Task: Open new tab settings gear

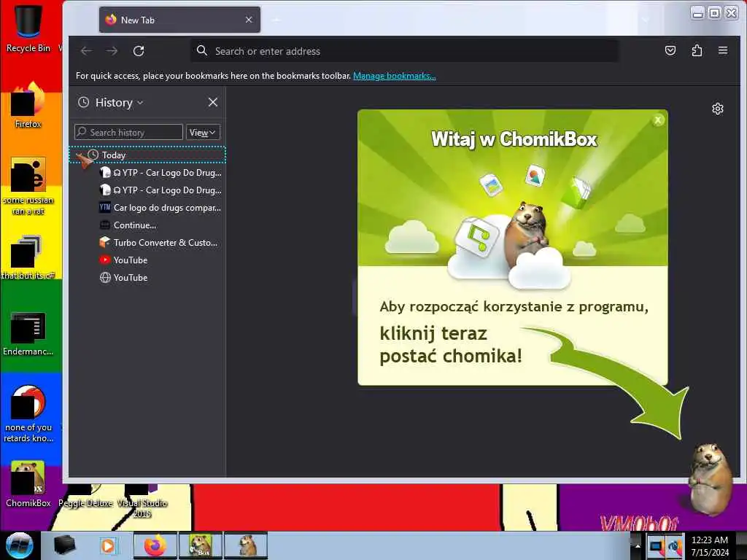Action: pos(718,109)
